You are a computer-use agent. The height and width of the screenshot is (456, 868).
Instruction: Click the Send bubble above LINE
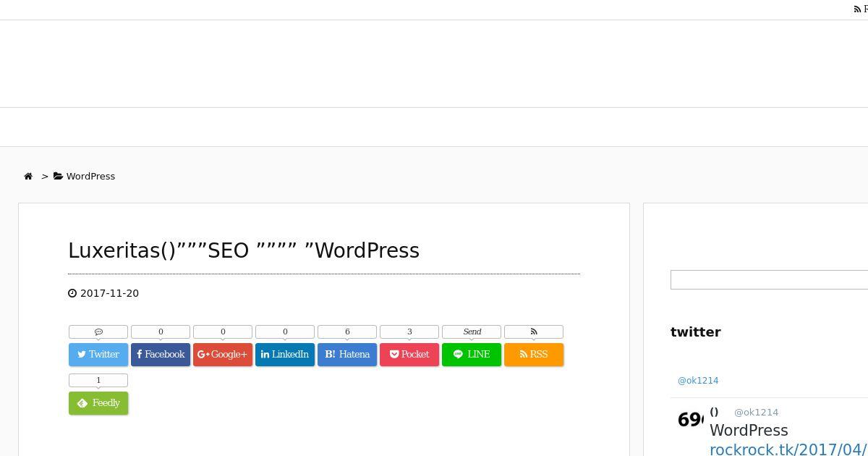click(472, 332)
